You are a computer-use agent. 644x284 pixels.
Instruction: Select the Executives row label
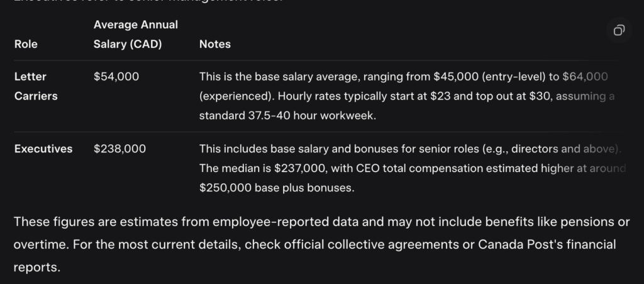pyautogui.click(x=43, y=149)
